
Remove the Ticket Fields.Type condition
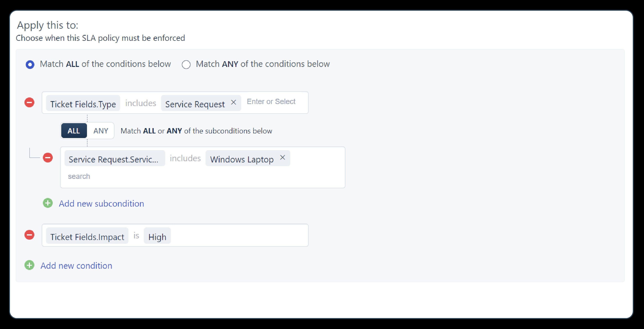(29, 102)
